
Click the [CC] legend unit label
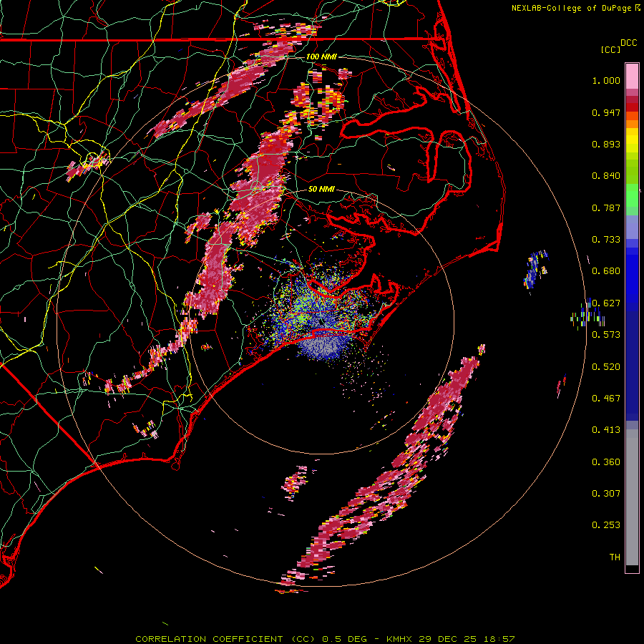coord(610,49)
